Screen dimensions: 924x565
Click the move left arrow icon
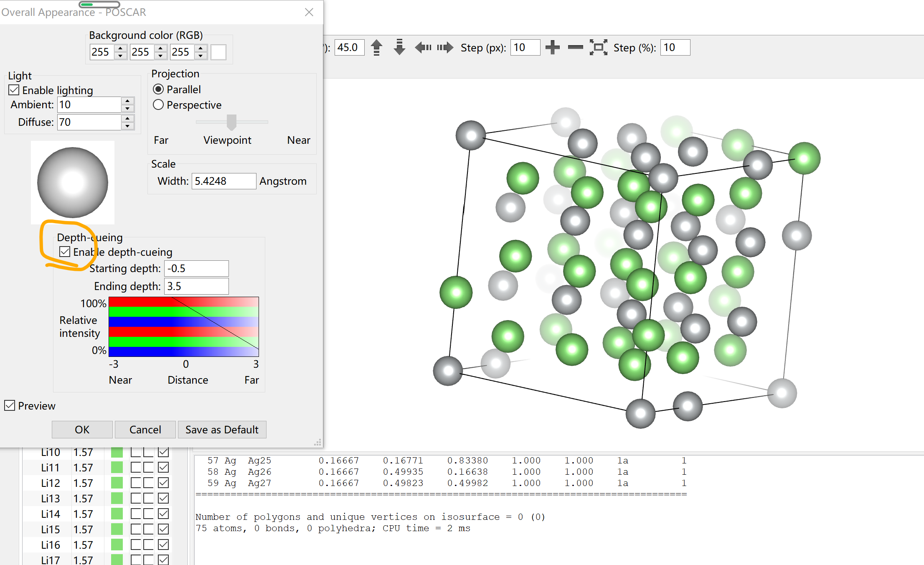pos(423,47)
